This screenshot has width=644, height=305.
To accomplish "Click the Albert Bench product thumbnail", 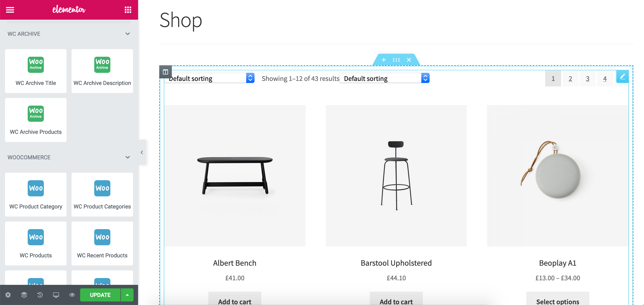I will (x=235, y=175).
